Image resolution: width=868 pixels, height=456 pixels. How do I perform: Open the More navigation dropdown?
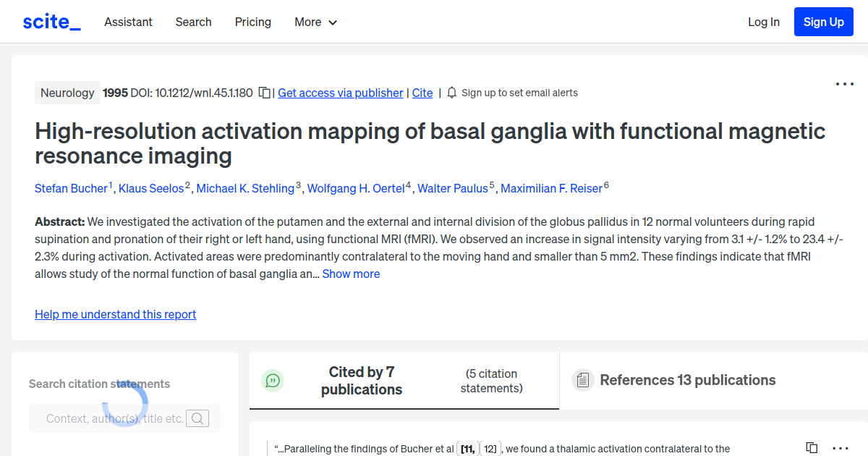pos(315,22)
